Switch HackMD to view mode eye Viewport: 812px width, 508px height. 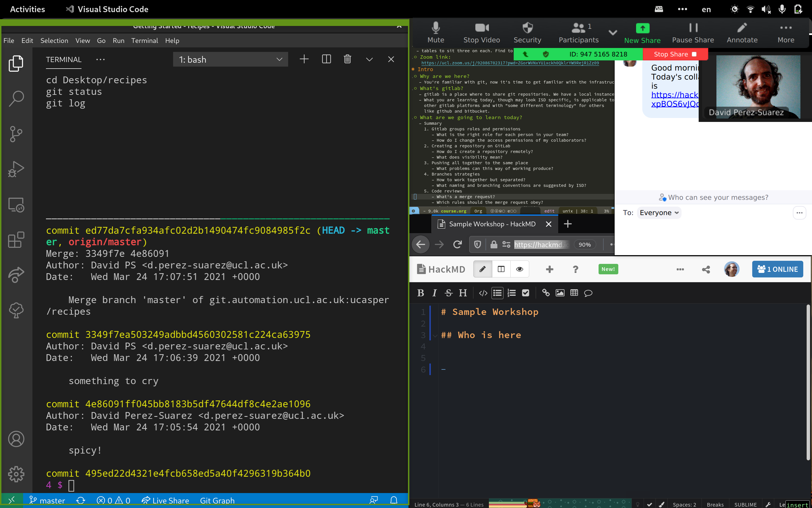click(x=519, y=269)
